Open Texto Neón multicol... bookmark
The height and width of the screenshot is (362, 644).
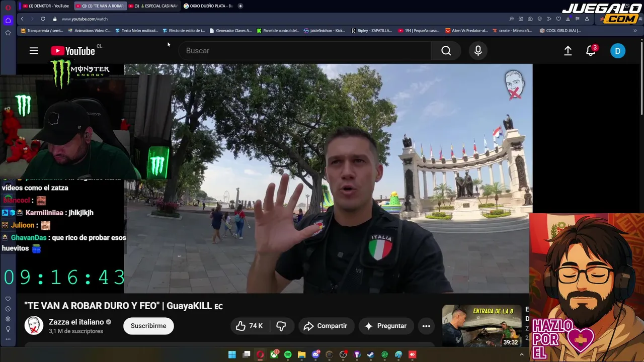click(136, 31)
